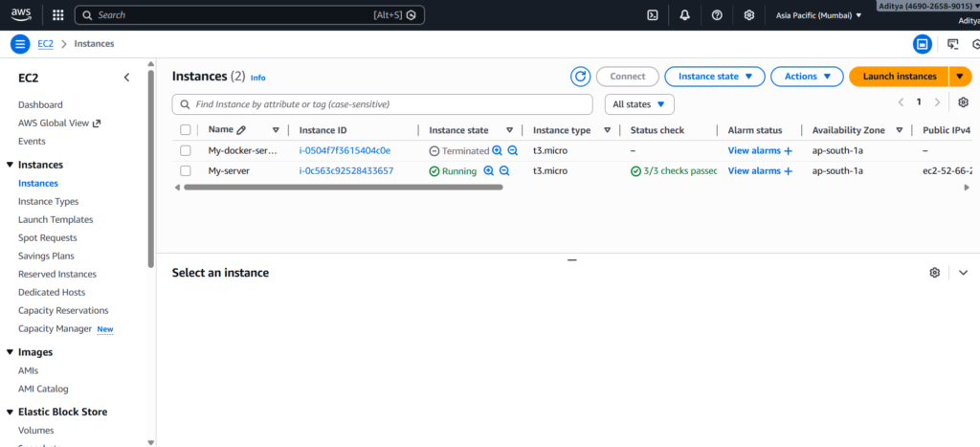Screen dimensions: 980x447
Task: Click the refresh instances icon
Action: 580,77
